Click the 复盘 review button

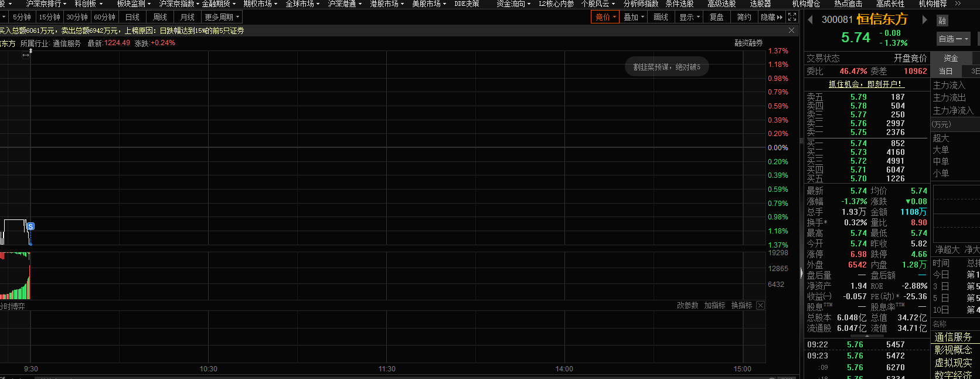(x=717, y=17)
